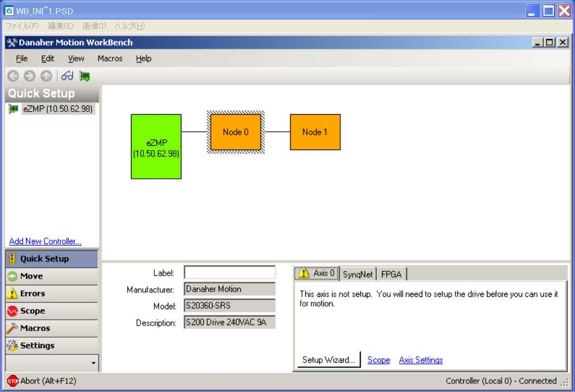Click the Up navigation arrow icon

46,76
